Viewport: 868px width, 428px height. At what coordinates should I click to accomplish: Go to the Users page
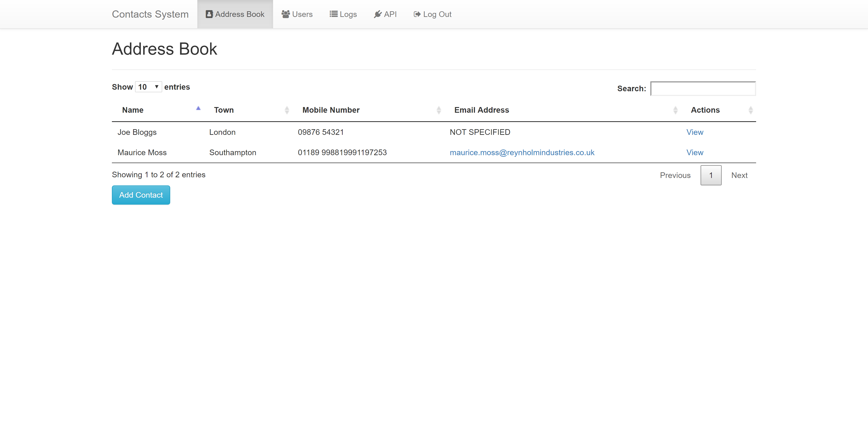pos(297,14)
